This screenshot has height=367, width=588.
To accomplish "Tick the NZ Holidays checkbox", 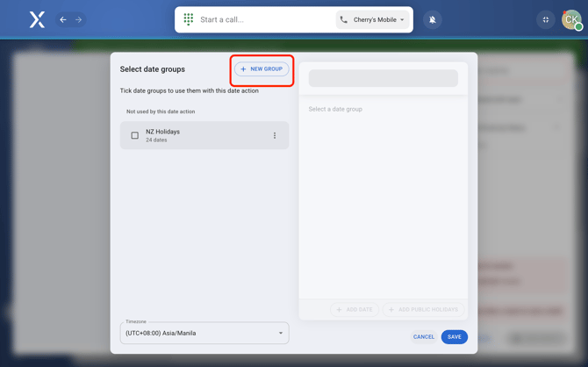I will click(x=135, y=136).
